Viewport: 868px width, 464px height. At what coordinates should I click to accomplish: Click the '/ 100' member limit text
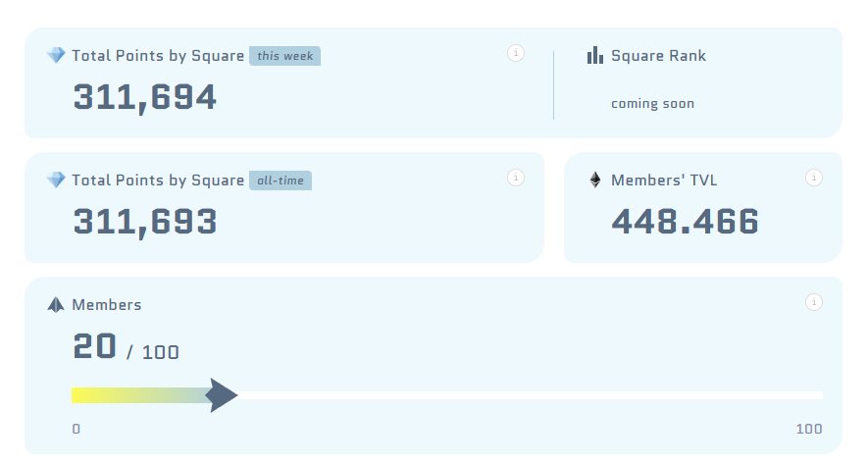point(153,352)
